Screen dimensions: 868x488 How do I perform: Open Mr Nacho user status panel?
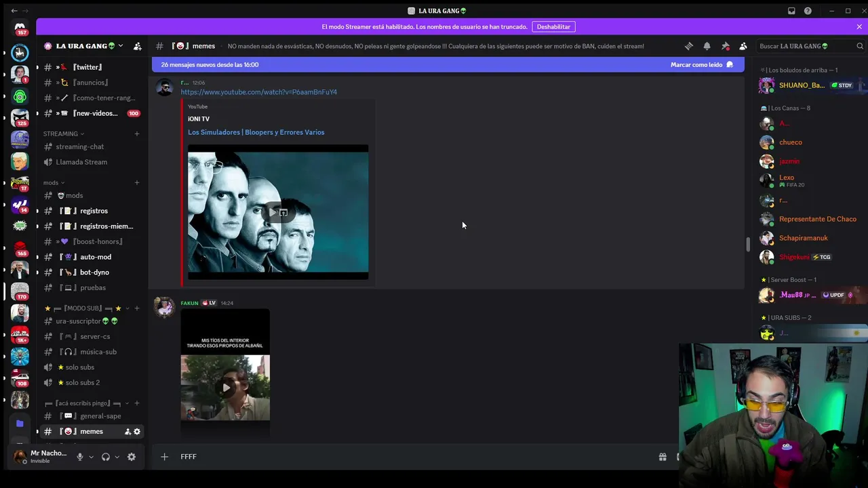(39, 457)
